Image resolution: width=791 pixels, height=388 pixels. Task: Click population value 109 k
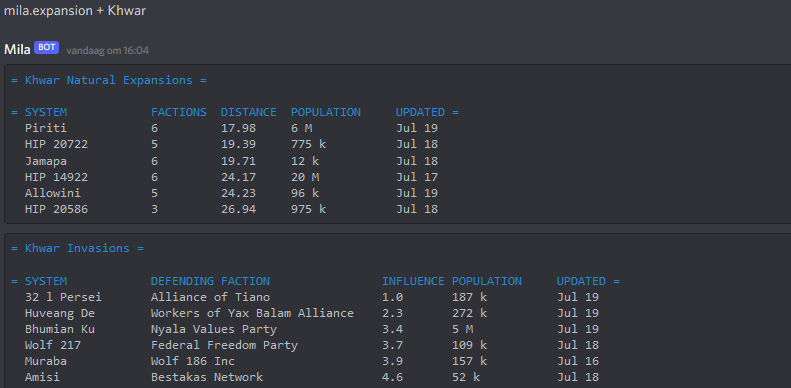(x=469, y=345)
